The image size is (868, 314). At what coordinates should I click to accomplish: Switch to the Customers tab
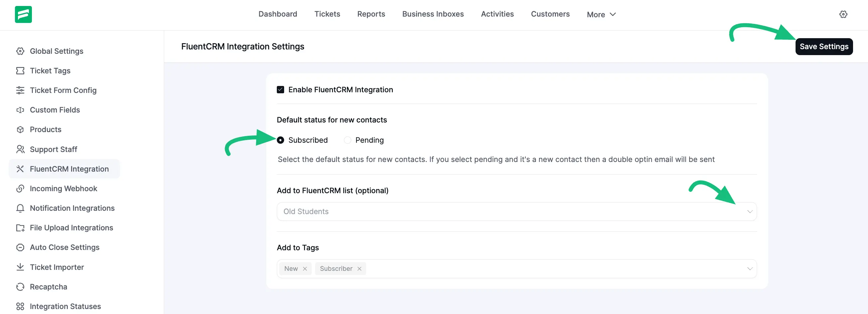pos(550,14)
